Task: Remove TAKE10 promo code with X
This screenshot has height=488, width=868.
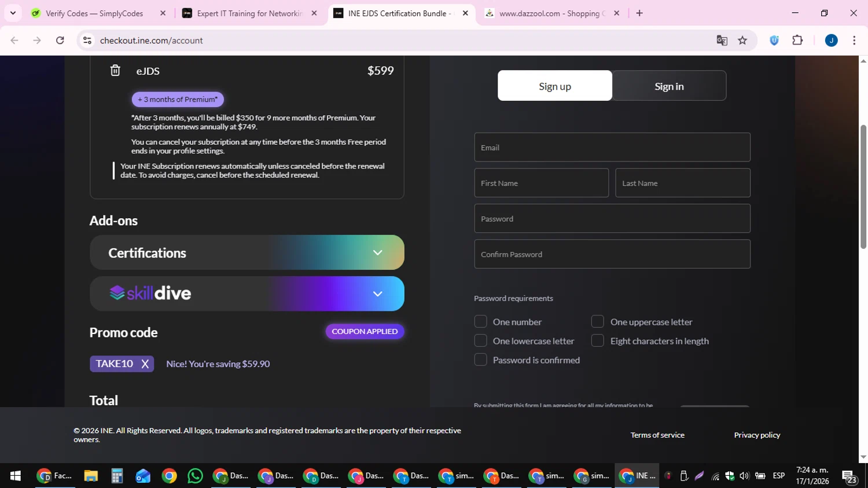Action: pyautogui.click(x=145, y=364)
